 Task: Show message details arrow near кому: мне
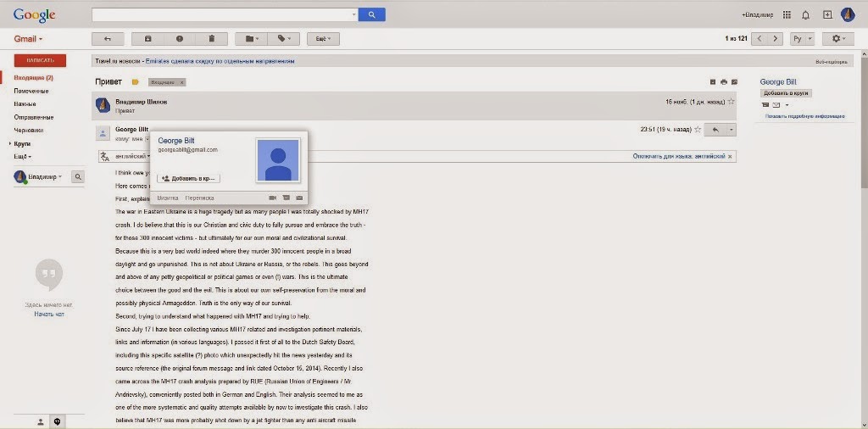[147, 138]
